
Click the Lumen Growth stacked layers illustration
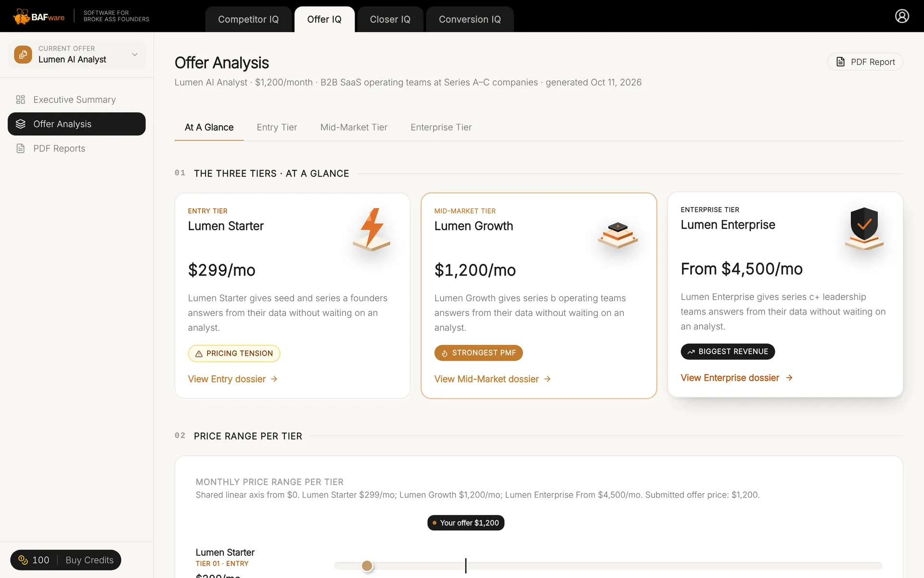point(618,235)
